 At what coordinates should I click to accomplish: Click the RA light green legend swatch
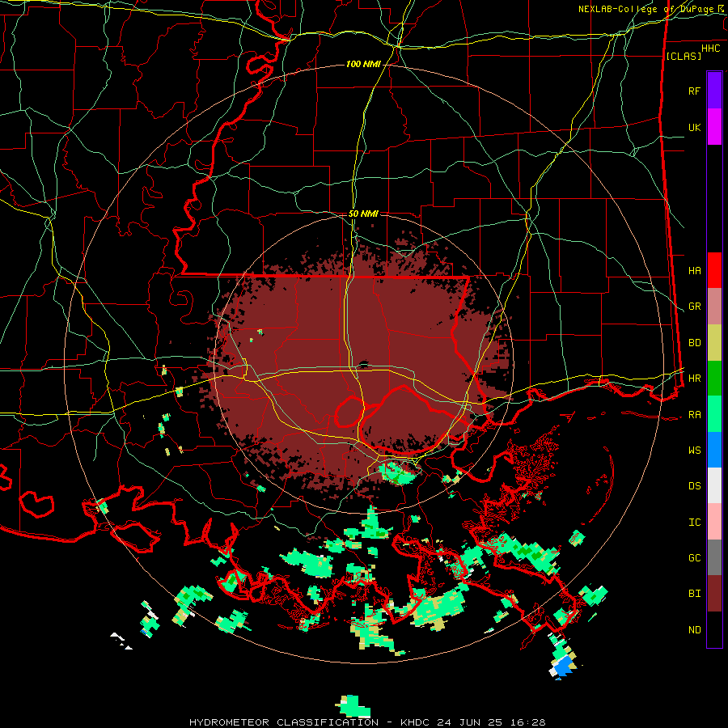(714, 414)
